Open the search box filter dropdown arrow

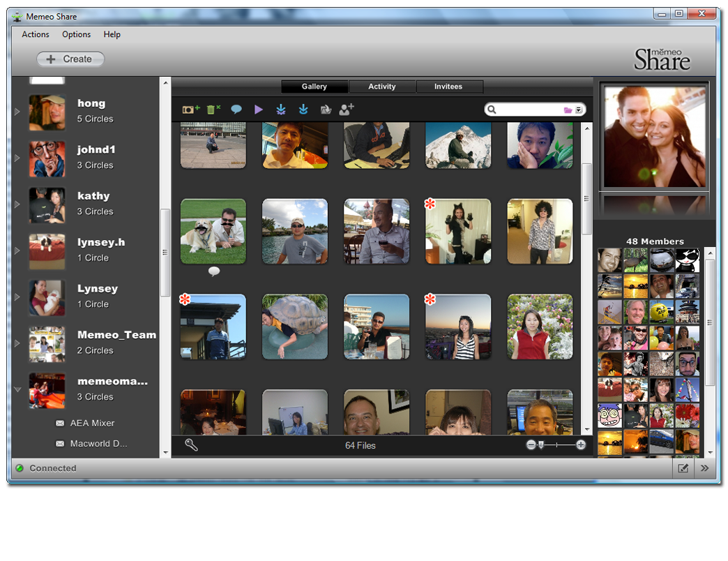click(579, 110)
